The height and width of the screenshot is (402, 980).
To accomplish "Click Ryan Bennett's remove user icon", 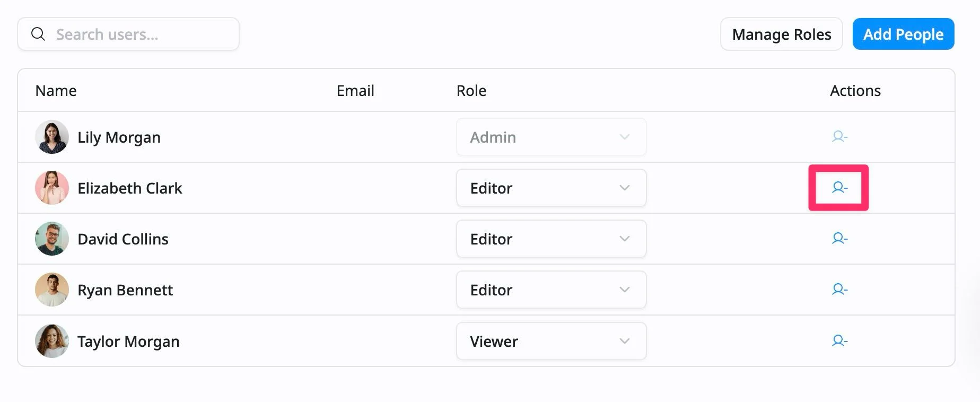I will click(x=839, y=290).
